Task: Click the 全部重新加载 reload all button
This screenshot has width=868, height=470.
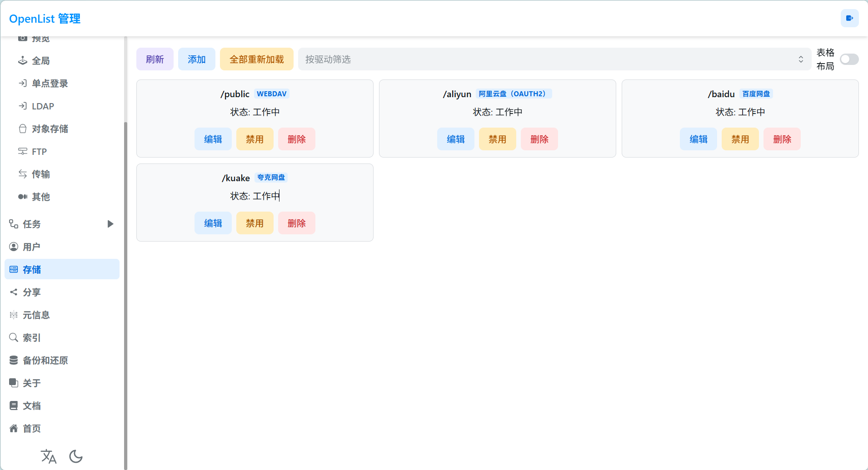Action: click(257, 59)
